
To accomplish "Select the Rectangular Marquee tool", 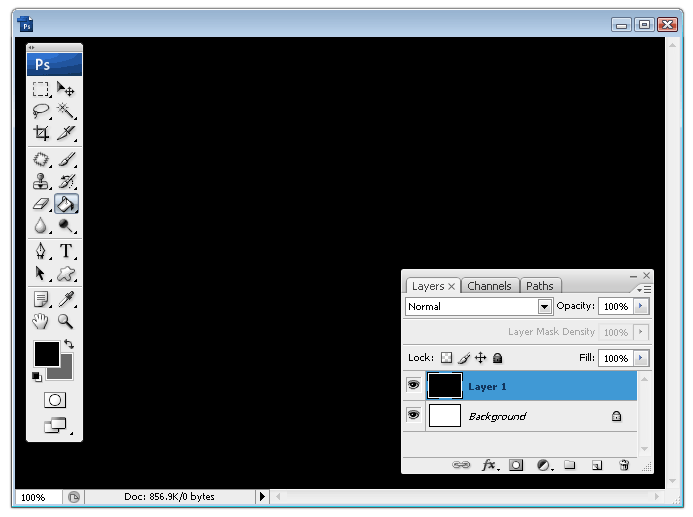I will coord(41,89).
